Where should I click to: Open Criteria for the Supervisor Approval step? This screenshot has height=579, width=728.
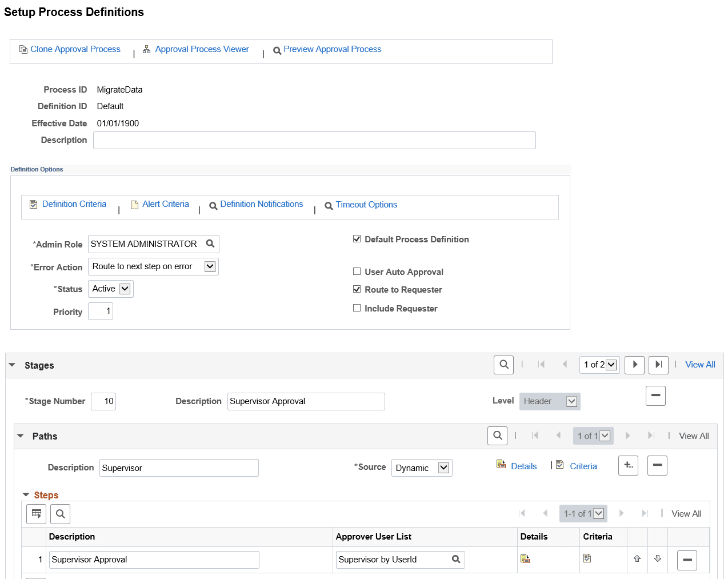[587, 558]
